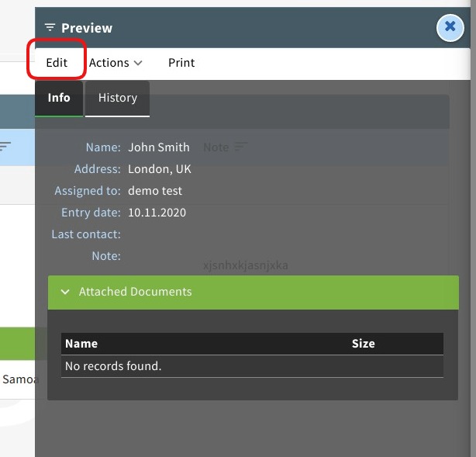The height and width of the screenshot is (457, 476).
Task: Open Edit for the record
Action: [57, 63]
